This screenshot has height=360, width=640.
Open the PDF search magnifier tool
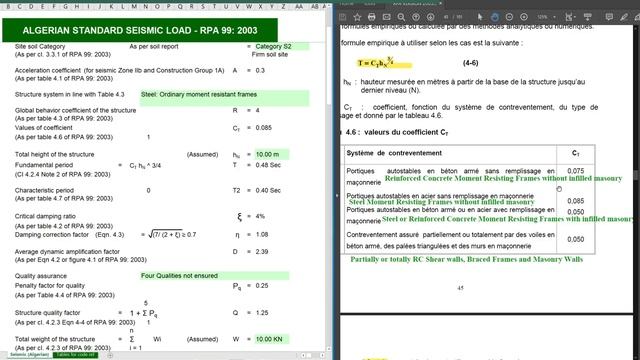point(401,17)
